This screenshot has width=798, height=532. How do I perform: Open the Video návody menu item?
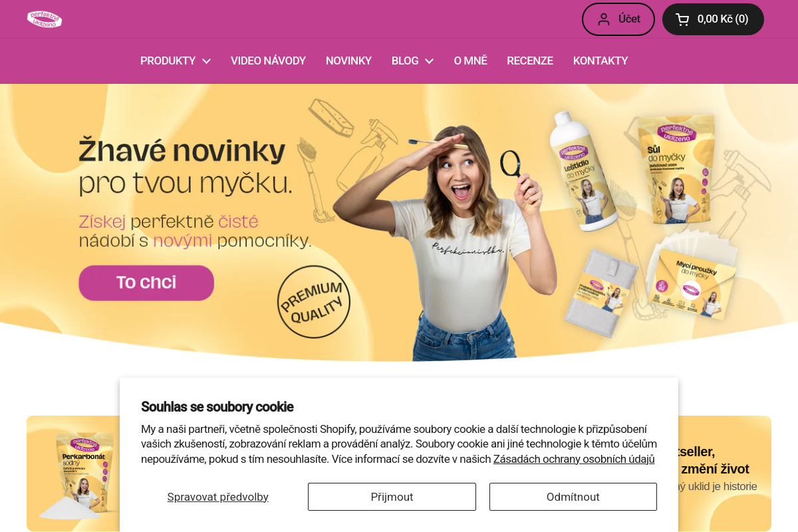268,61
